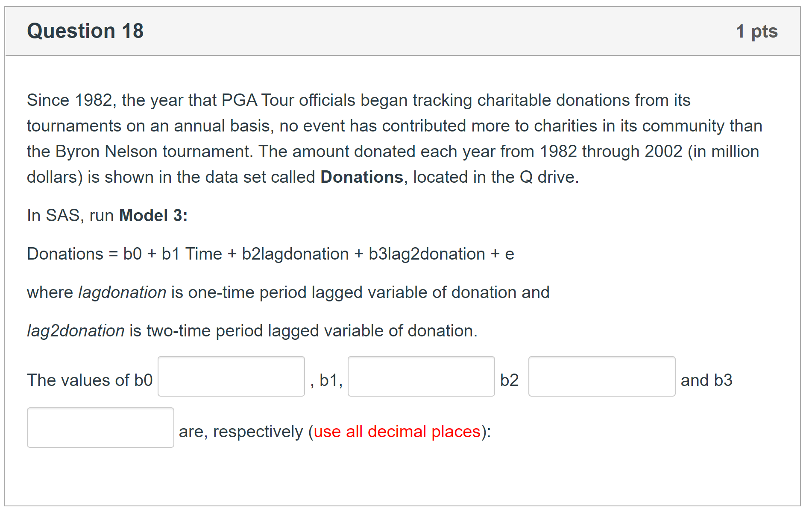This screenshot has width=812, height=520.
Task: Click the "Q drive" text
Action: click(548, 177)
